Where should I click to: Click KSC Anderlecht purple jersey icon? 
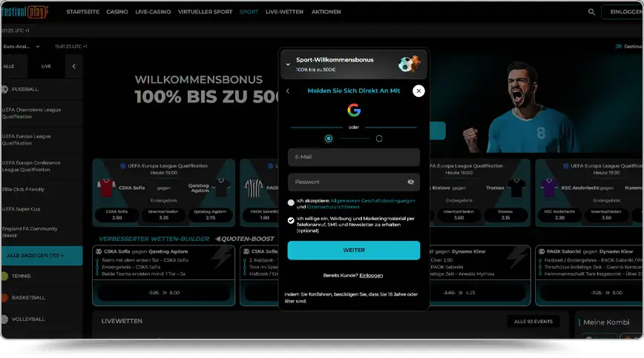(x=549, y=188)
